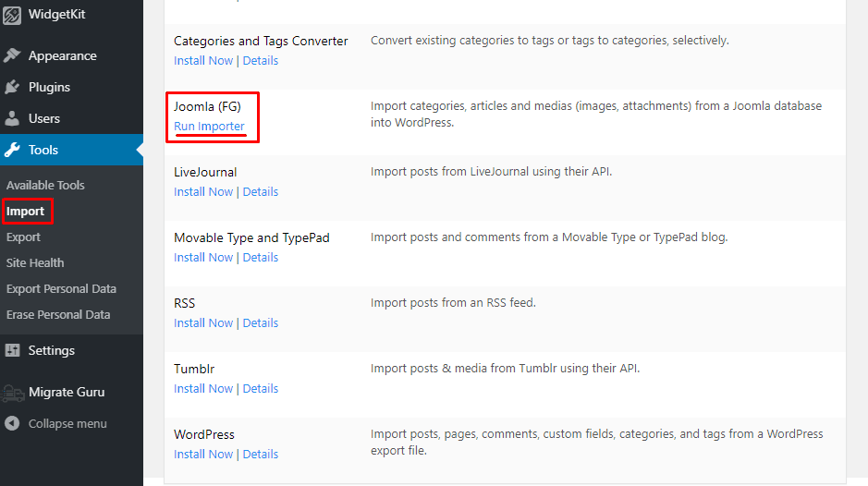868x486 pixels.
Task: Run the Joomla (FG) importer
Action: [x=209, y=127]
